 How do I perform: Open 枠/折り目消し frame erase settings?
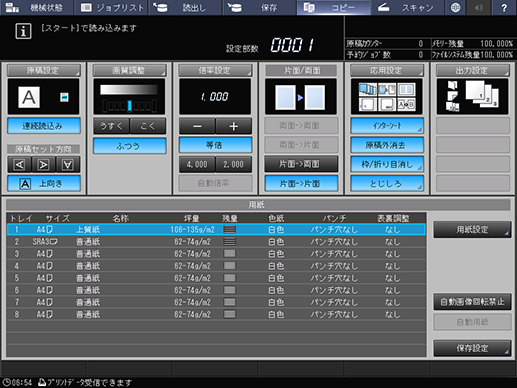(x=387, y=164)
